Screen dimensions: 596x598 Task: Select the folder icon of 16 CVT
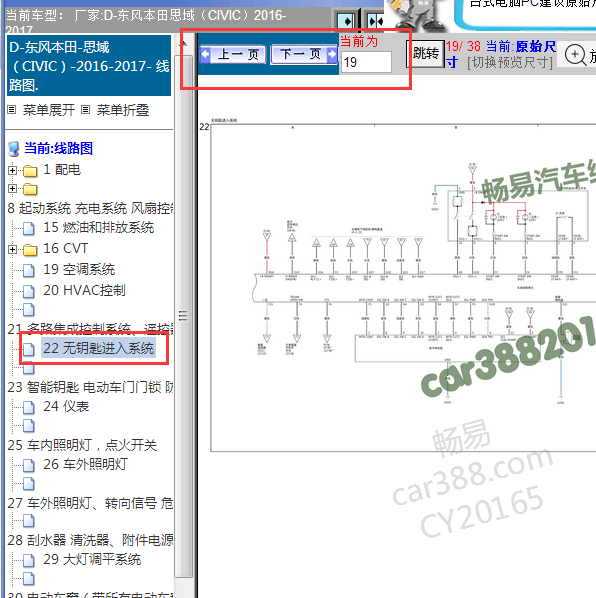point(30,249)
